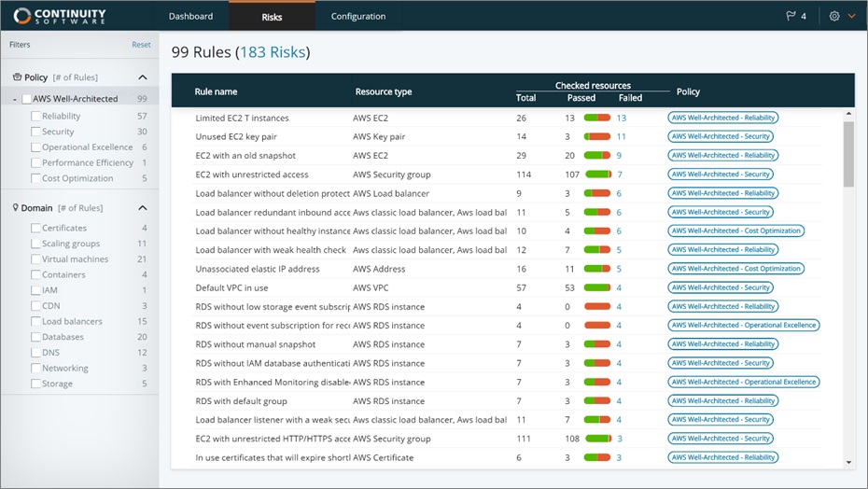Sort by Rule name column header
Image resolution: width=868 pixels, height=489 pixels.
point(216,92)
